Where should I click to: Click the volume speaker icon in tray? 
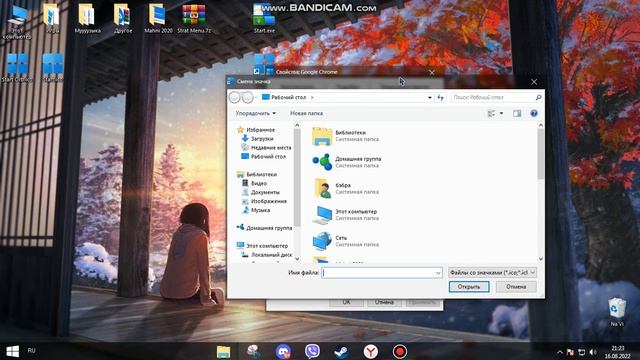593,352
